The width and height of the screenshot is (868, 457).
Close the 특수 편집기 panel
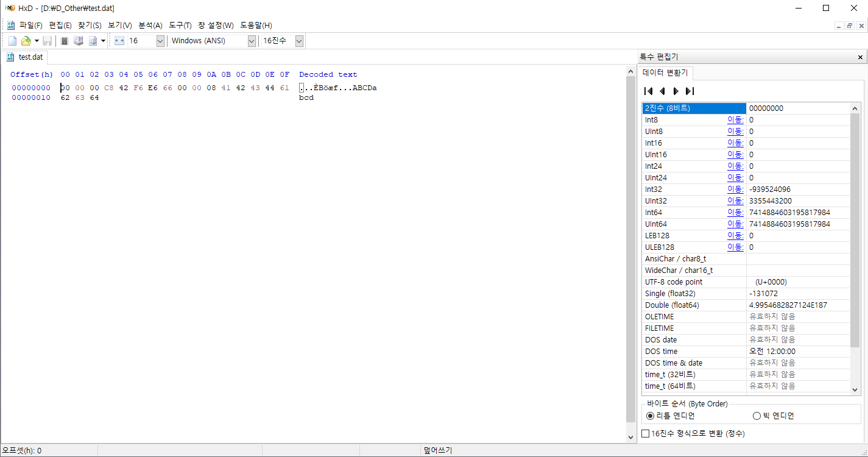click(860, 57)
